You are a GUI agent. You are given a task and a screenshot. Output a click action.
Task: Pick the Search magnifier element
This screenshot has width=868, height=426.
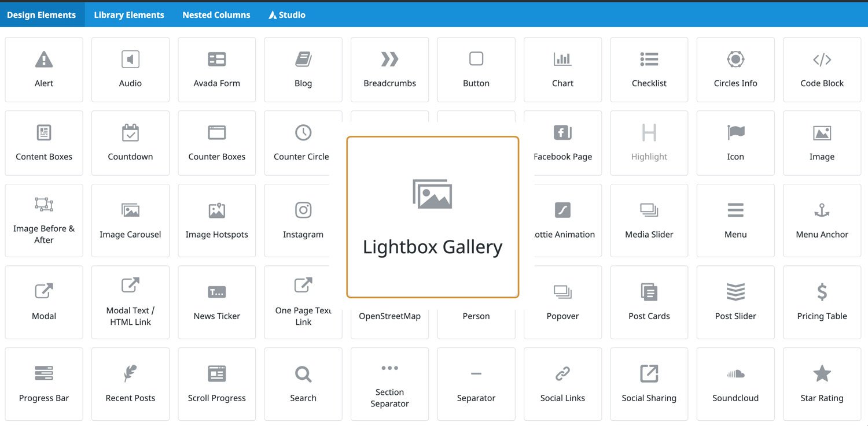pyautogui.click(x=303, y=384)
